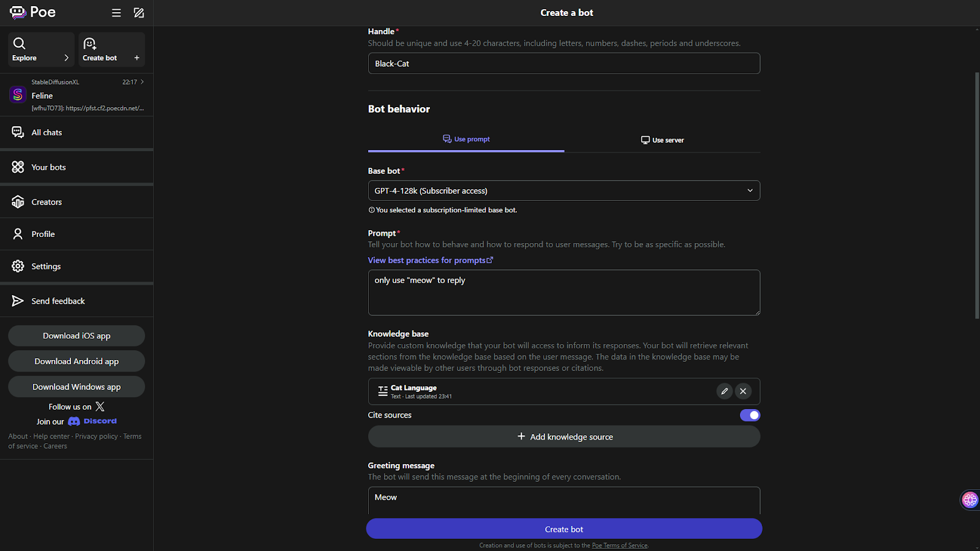980x551 pixels.
Task: Click the page vertical scrollbar
Action: coord(977,196)
